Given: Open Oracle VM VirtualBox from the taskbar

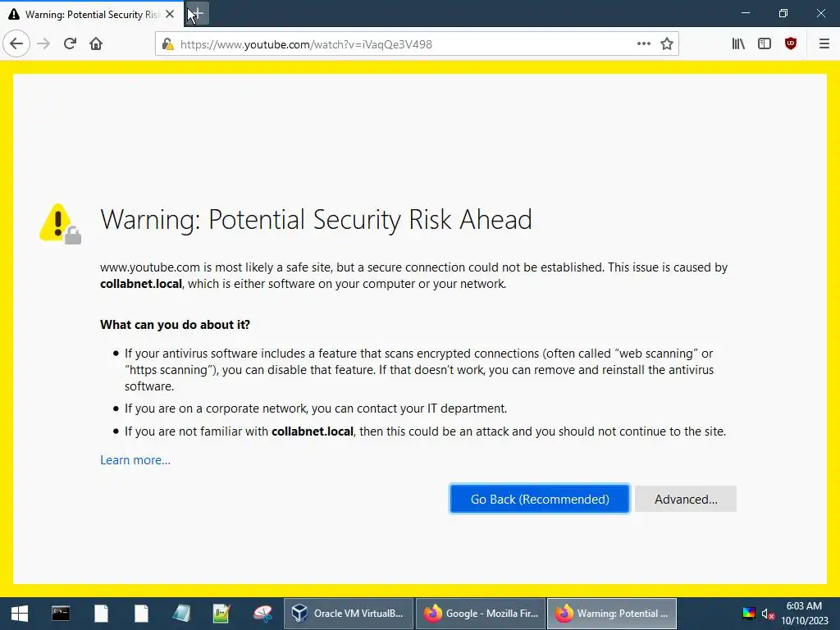Looking at the screenshot, I should 348,614.
